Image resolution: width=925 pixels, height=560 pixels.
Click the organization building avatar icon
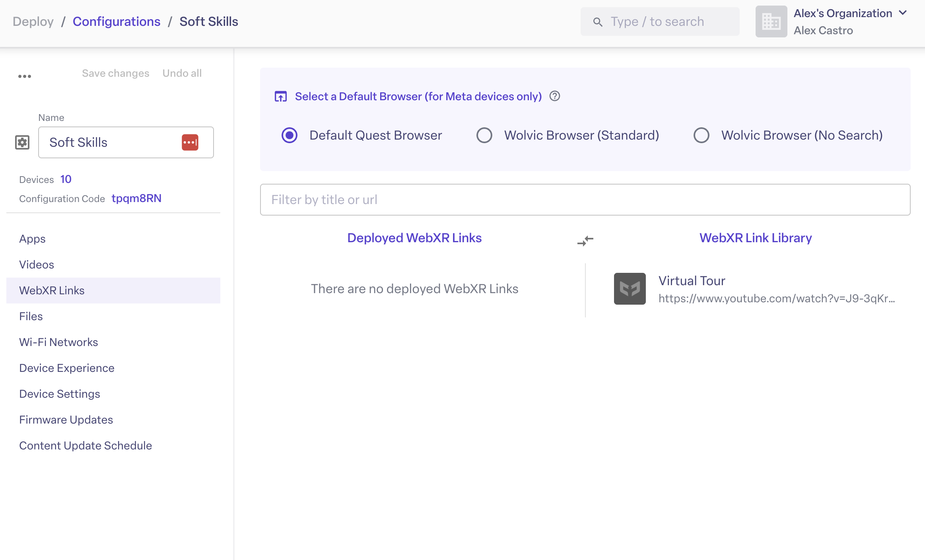tap(771, 21)
